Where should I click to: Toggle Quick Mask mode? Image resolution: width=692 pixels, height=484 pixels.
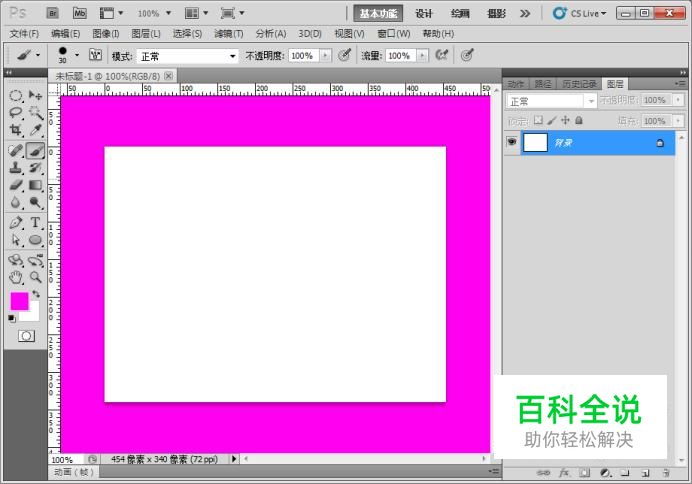pyautogui.click(x=26, y=336)
